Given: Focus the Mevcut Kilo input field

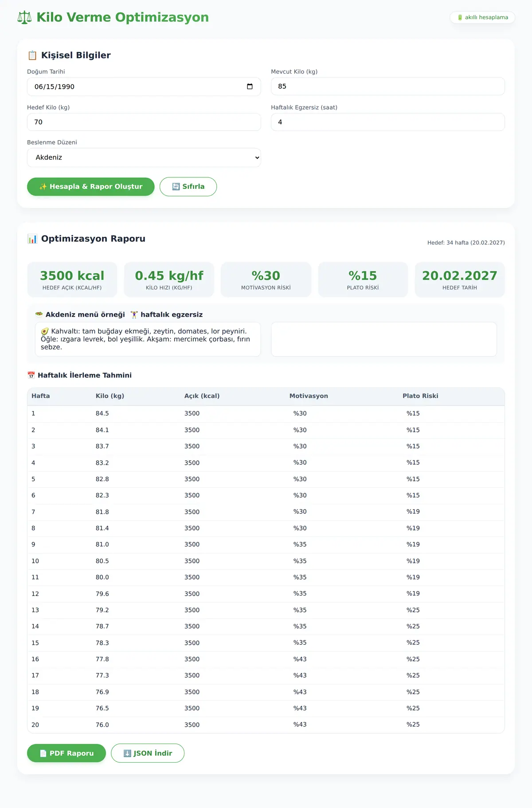Looking at the screenshot, I should click(388, 86).
